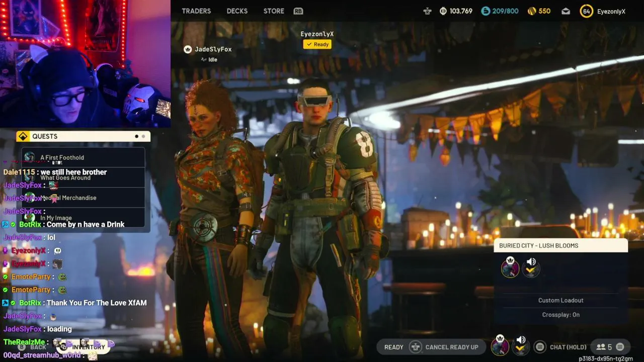Select the 103,769 coin balance
The height and width of the screenshot is (362, 644).
[461, 11]
